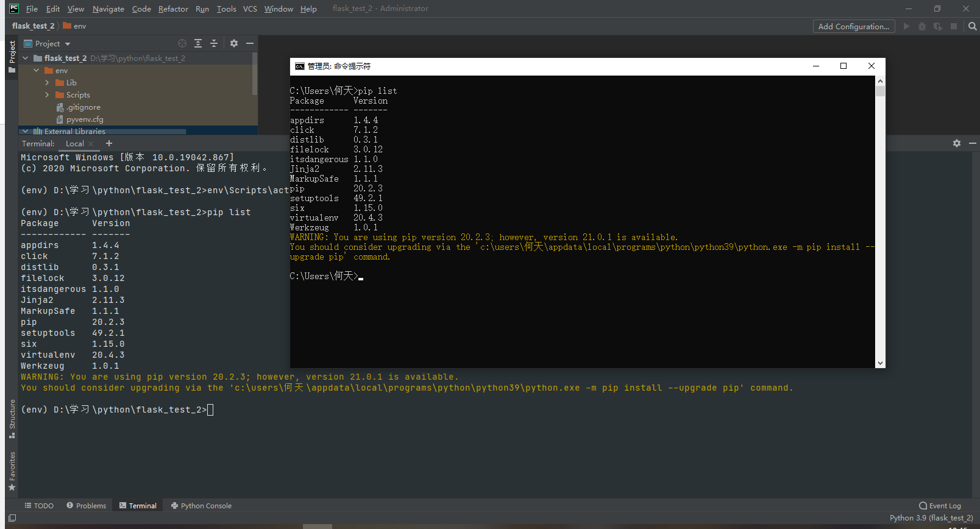
Task: Select the Local terminal tab
Action: pyautogui.click(x=74, y=144)
